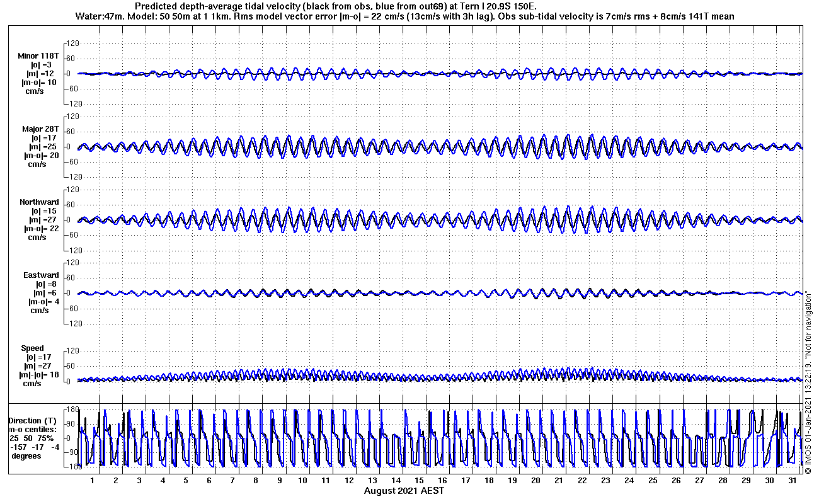Click the '|m-o|= 10' value in Minor panel
Screen dimensions: 819x504
click(x=39, y=83)
